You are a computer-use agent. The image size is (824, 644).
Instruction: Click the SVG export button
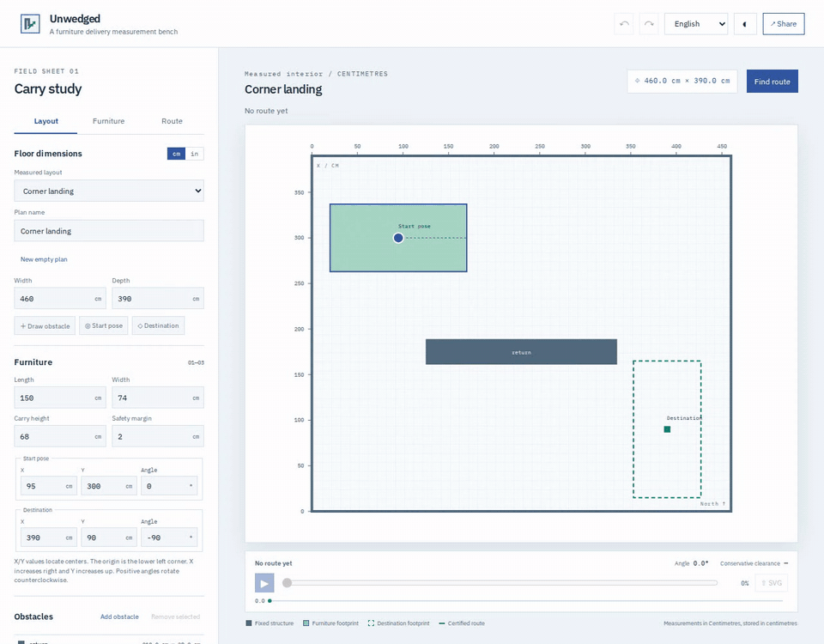click(x=772, y=583)
